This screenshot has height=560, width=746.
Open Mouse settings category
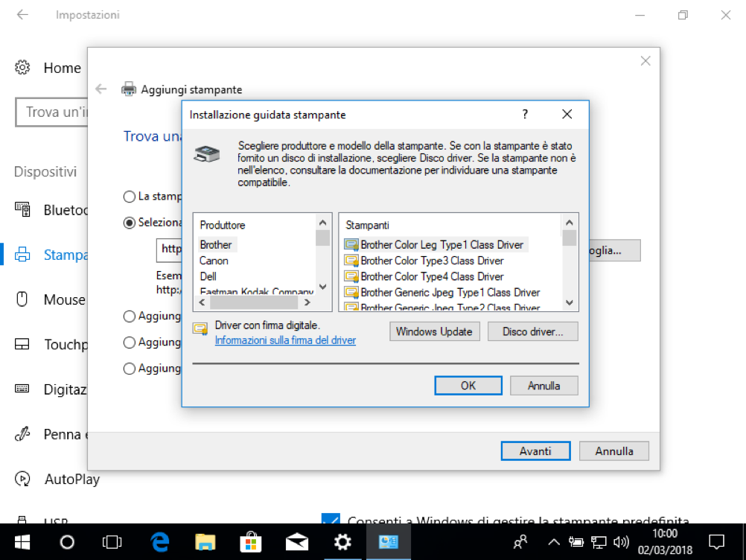pos(50,300)
